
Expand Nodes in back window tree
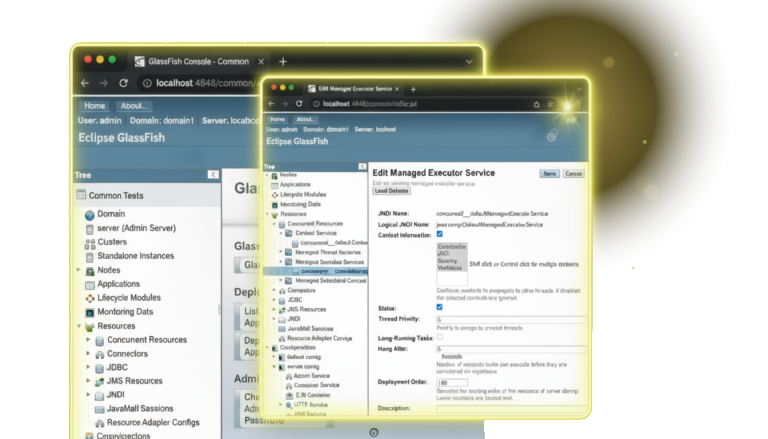(78, 270)
